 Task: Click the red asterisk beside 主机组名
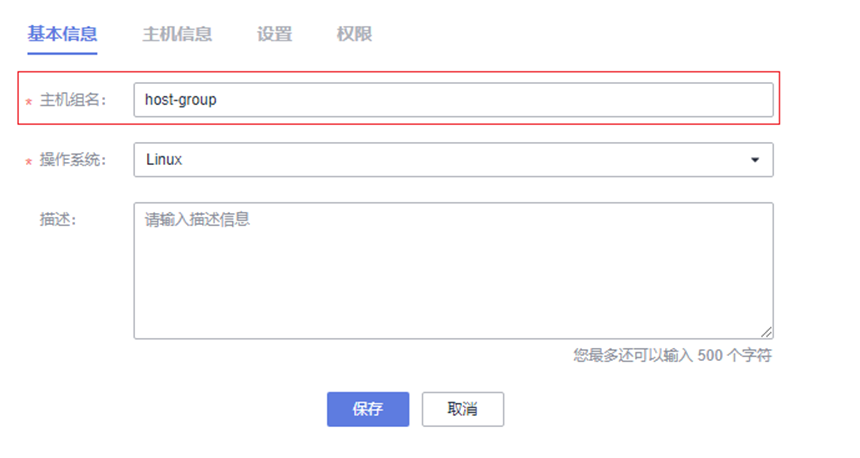pos(29,102)
